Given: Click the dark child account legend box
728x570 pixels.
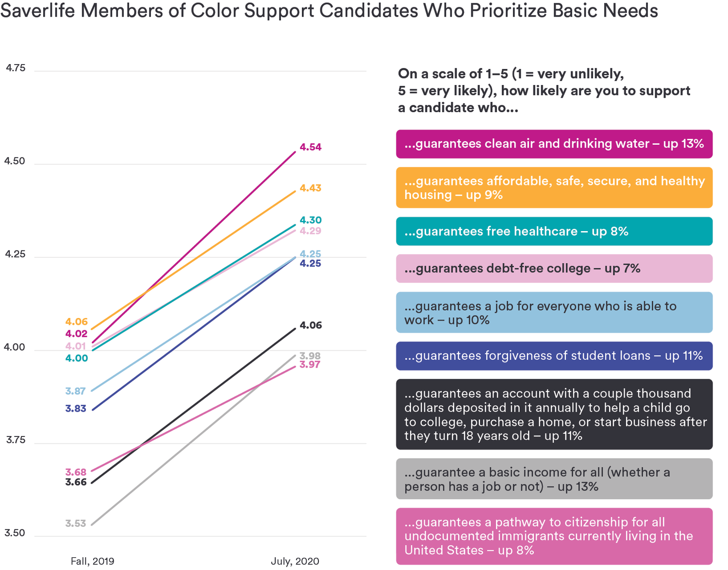Looking at the screenshot, I should tap(554, 414).
